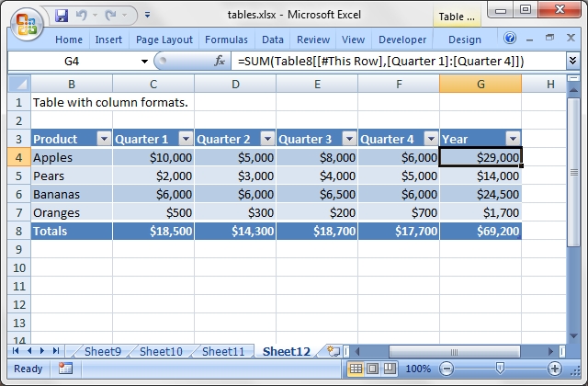The image size is (588, 386).
Task: Switch to Page Layout tab
Action: pos(164,40)
